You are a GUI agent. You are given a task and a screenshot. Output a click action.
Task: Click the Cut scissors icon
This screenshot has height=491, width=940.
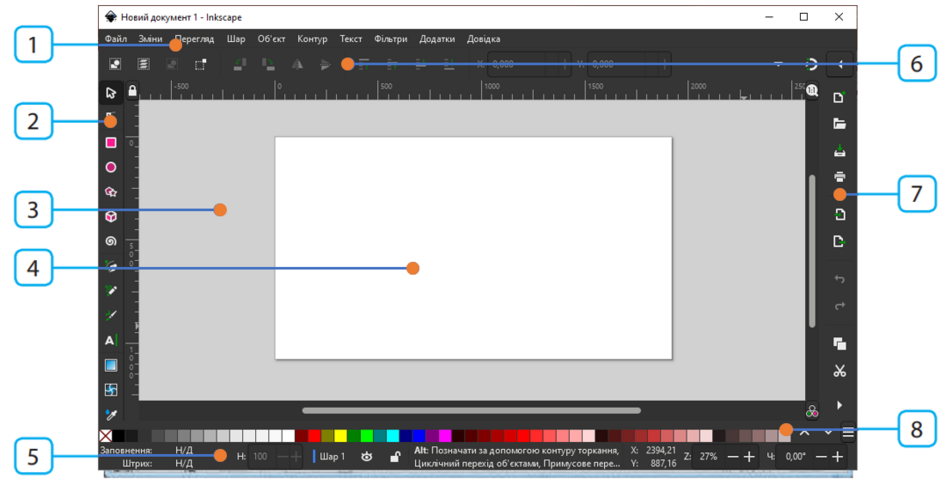839,371
